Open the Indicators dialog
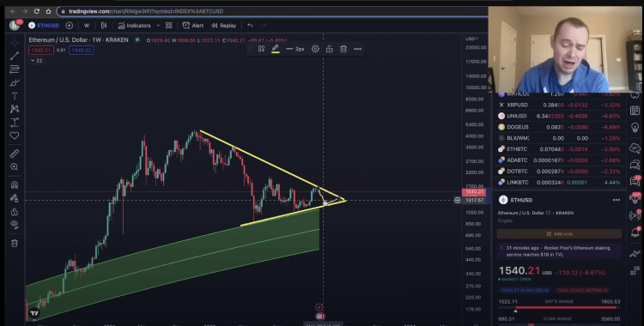The width and height of the screenshot is (644, 326). coord(134,26)
